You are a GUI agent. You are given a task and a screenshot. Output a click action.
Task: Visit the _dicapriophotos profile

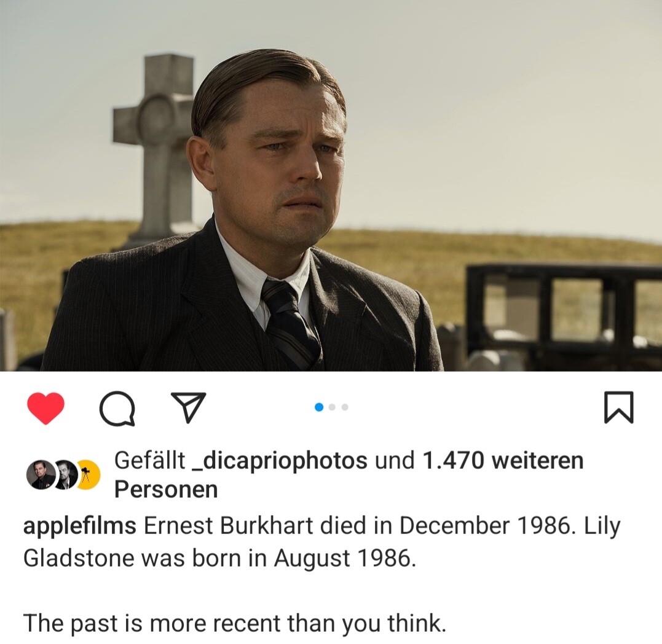280,460
